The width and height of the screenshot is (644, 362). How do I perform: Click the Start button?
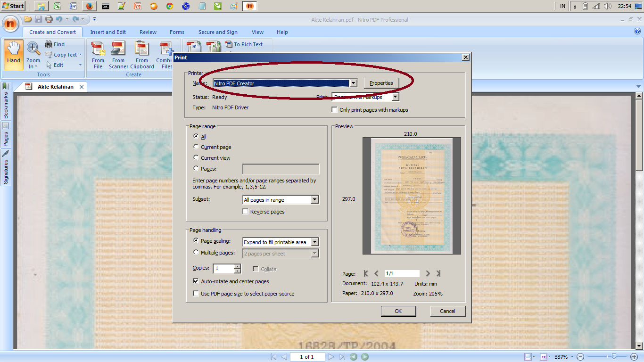(13, 6)
